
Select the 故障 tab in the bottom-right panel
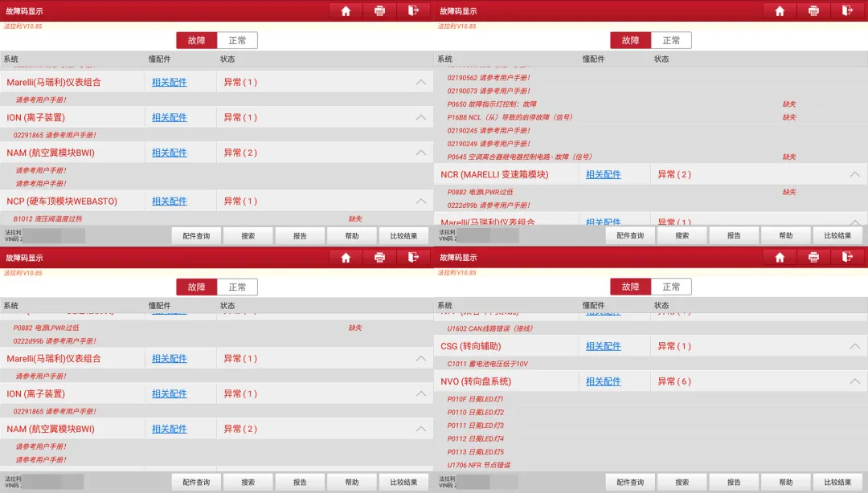[631, 287]
